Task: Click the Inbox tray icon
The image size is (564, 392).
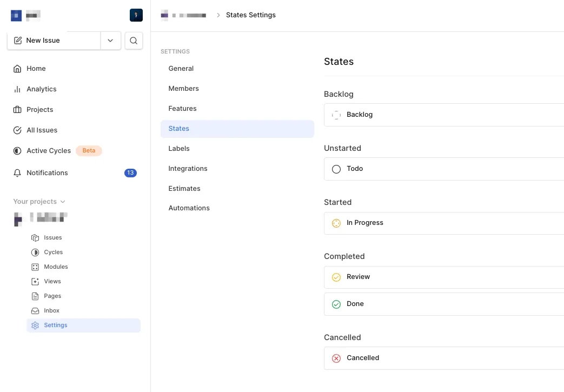Action: click(35, 311)
